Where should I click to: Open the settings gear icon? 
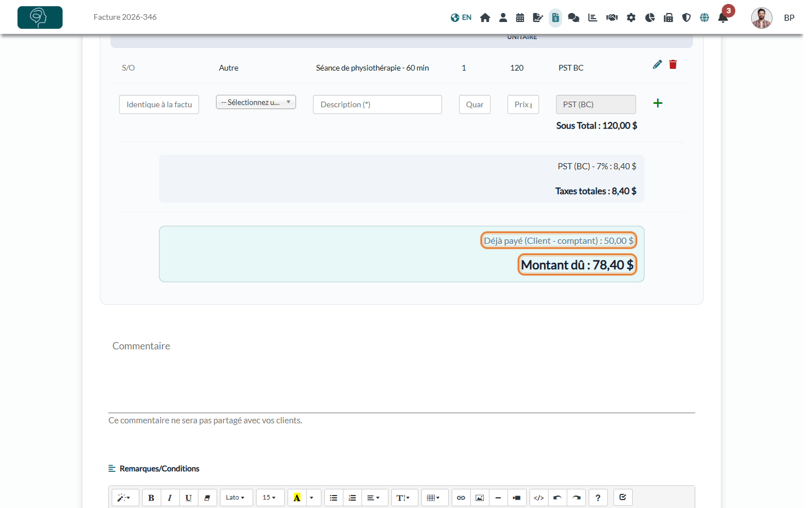coord(631,17)
